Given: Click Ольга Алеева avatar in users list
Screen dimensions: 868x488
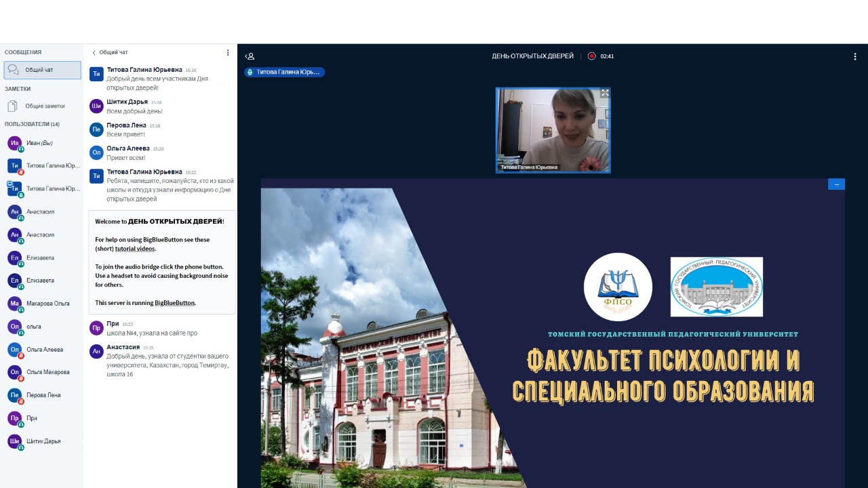Looking at the screenshot, I should (x=14, y=350).
